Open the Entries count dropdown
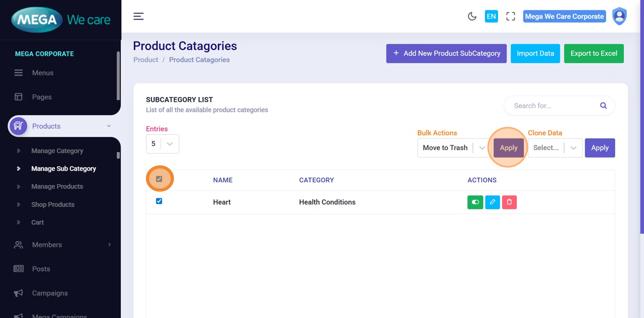 (163, 144)
